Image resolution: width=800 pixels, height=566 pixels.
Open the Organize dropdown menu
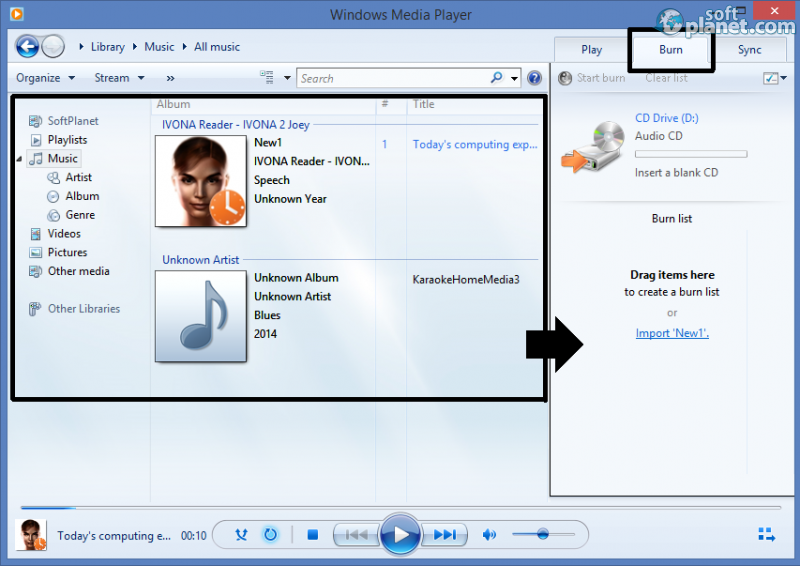click(46, 78)
